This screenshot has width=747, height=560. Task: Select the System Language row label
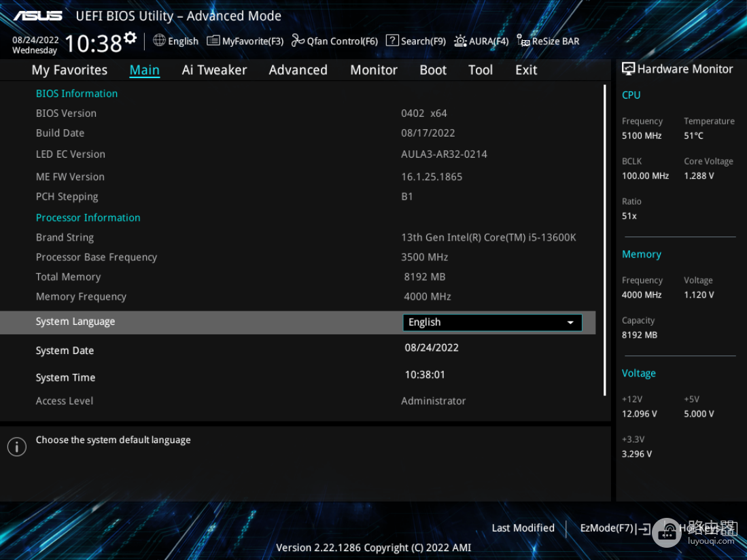coord(75,322)
